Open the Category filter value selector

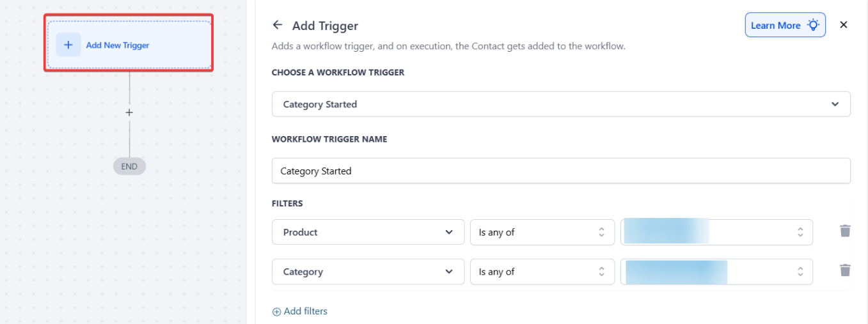(x=716, y=272)
